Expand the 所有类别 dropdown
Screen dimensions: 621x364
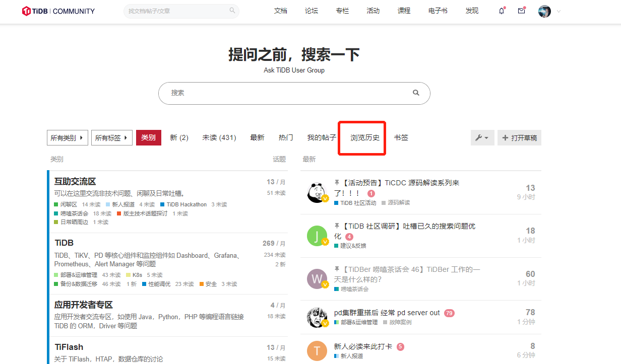(x=68, y=137)
